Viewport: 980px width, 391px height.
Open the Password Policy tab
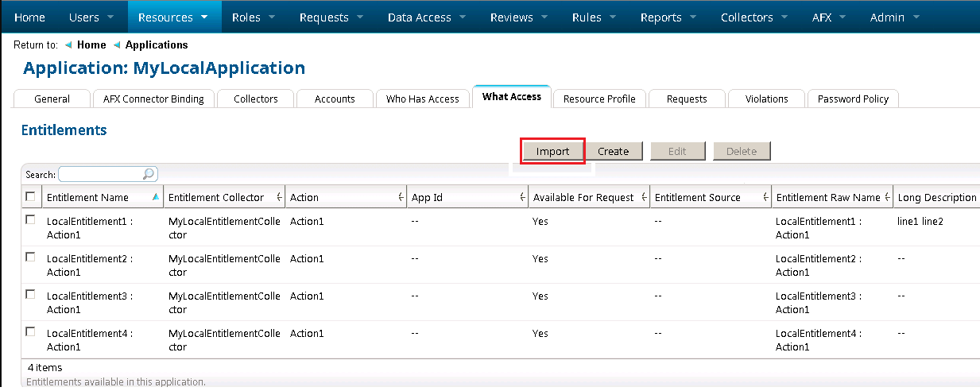(x=853, y=99)
